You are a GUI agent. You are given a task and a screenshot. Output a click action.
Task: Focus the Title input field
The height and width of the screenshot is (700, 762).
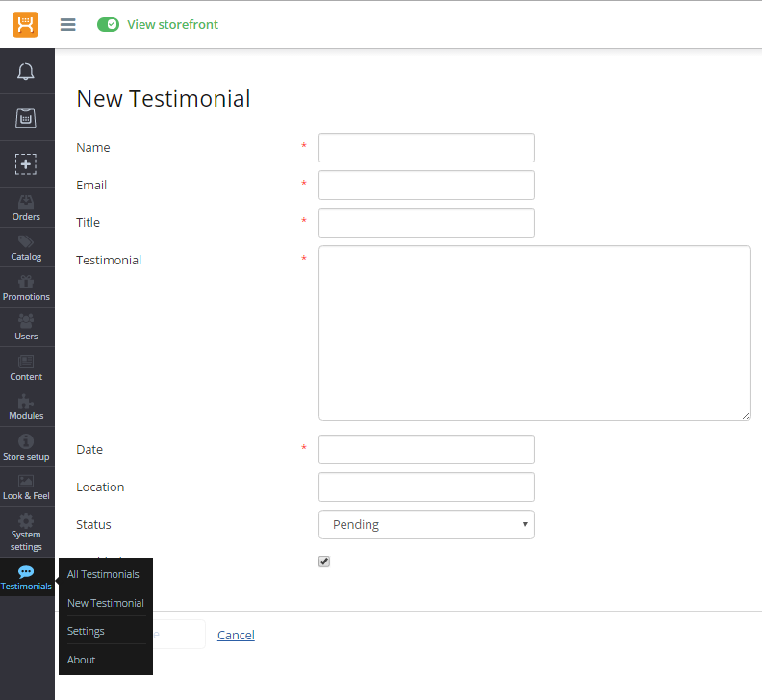426,222
